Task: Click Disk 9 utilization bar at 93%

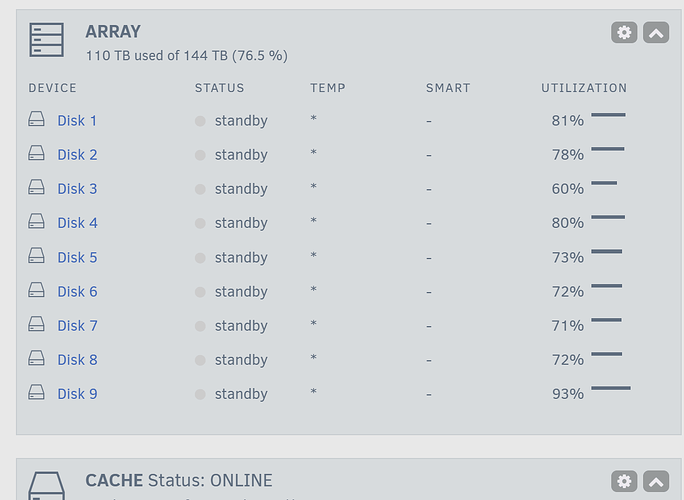Action: tap(611, 388)
